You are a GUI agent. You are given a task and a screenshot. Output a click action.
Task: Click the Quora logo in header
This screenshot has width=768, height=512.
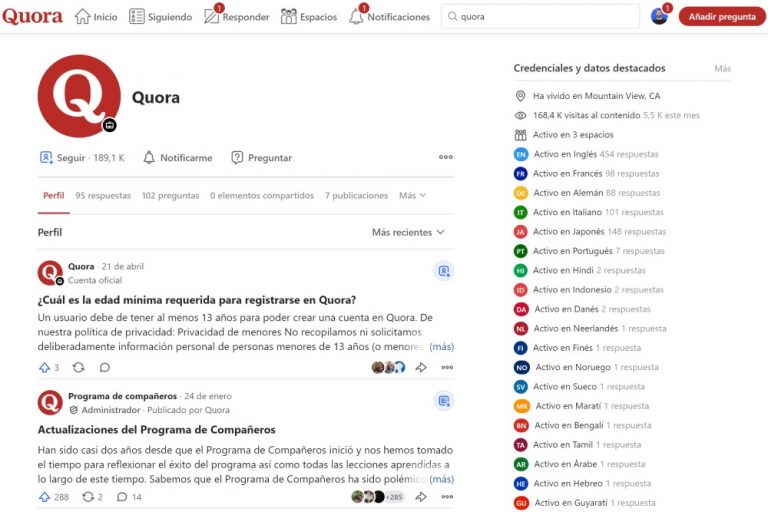pos(32,17)
